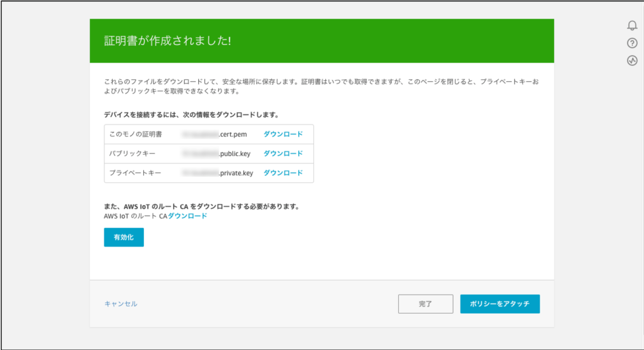Viewport: 644px width, 350px height.
Task: Open the activity monitor pulse icon
Action: [632, 61]
